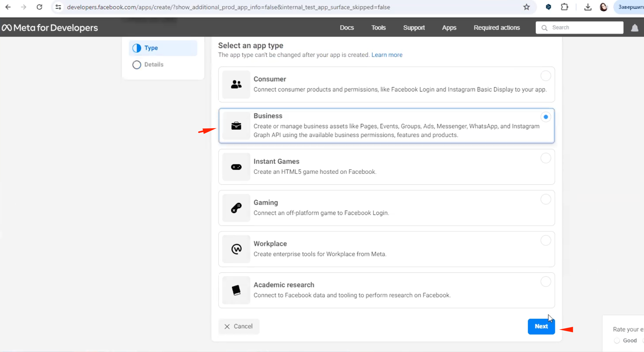Select the Academic research radio button
Screen dimensions: 644x352
(545, 281)
